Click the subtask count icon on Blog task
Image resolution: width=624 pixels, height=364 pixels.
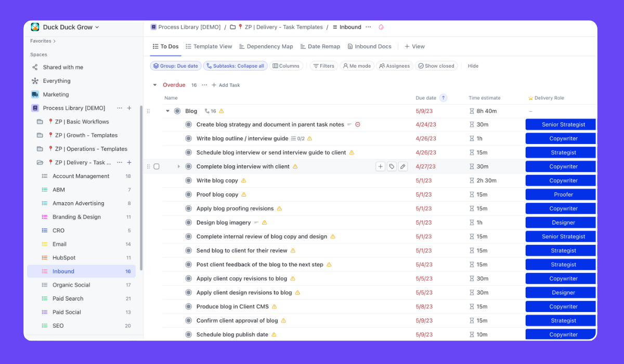(x=210, y=111)
